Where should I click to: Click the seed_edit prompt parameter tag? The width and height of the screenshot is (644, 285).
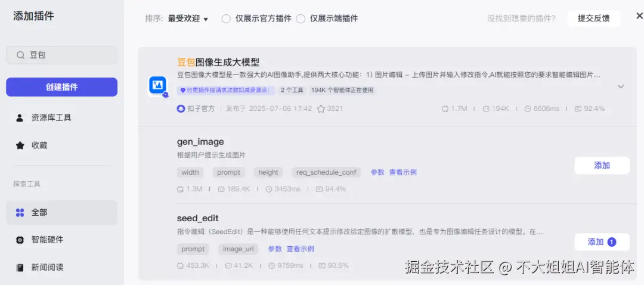click(x=193, y=249)
